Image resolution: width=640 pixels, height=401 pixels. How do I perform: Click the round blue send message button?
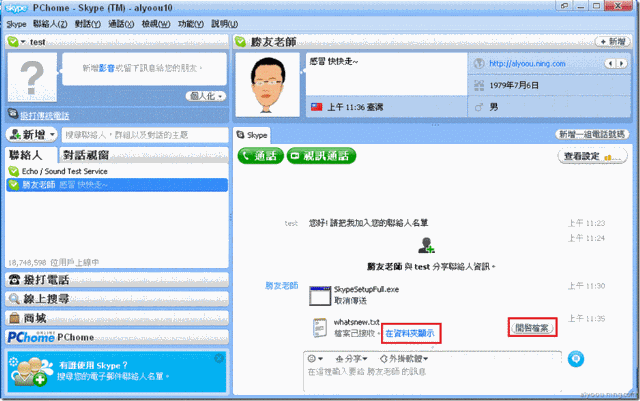(x=576, y=359)
